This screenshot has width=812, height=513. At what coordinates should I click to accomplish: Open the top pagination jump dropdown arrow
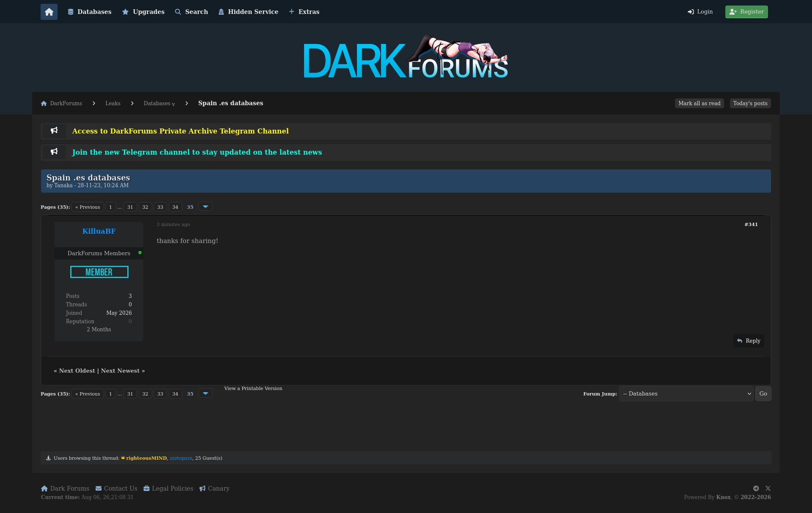pyautogui.click(x=206, y=207)
